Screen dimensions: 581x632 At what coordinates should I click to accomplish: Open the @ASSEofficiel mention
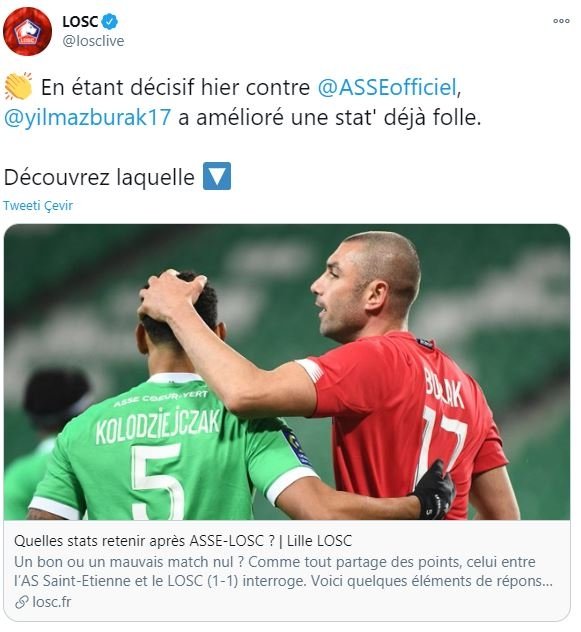click(387, 87)
